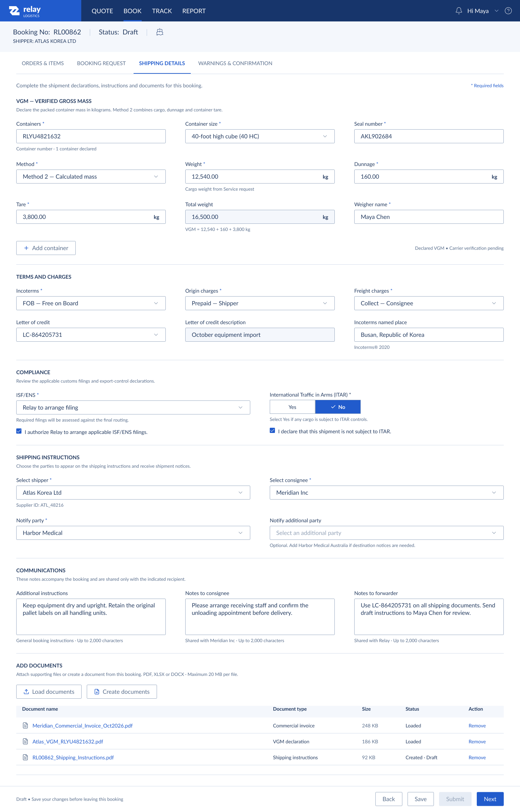
Task: Expand the Incoterms dropdown
Action: (x=91, y=303)
